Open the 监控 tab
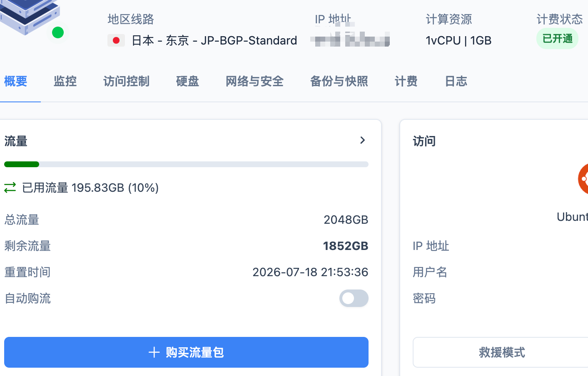The width and height of the screenshot is (588, 376). [x=65, y=81]
